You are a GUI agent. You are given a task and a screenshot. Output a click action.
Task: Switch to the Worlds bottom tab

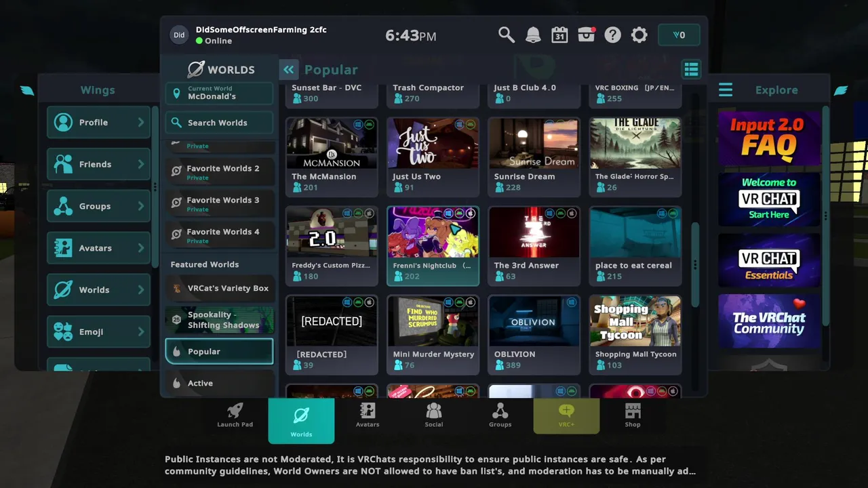coord(301,420)
